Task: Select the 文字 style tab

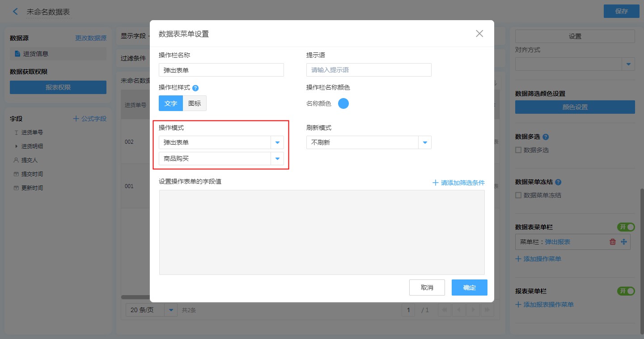Action: pyautogui.click(x=171, y=103)
